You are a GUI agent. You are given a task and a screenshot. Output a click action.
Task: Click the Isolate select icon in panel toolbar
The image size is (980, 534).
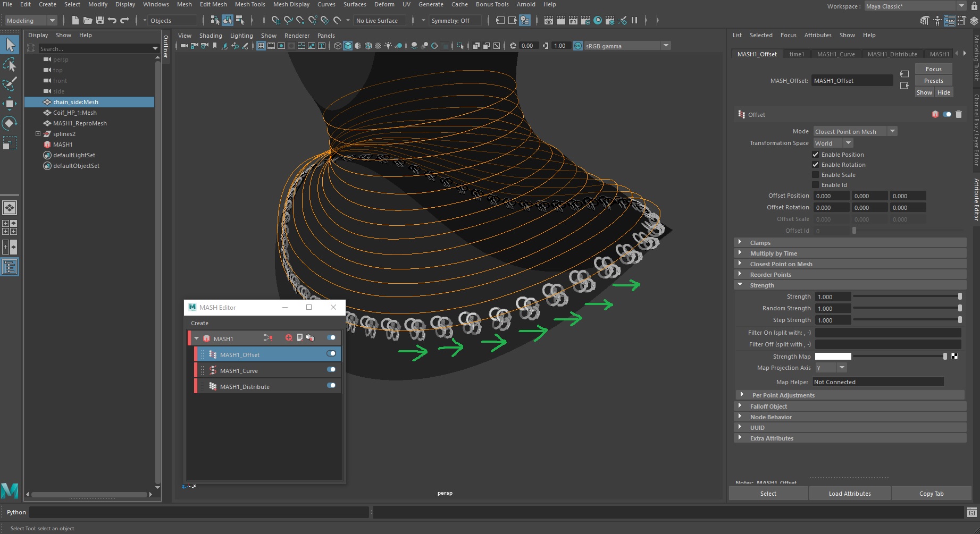tap(460, 46)
